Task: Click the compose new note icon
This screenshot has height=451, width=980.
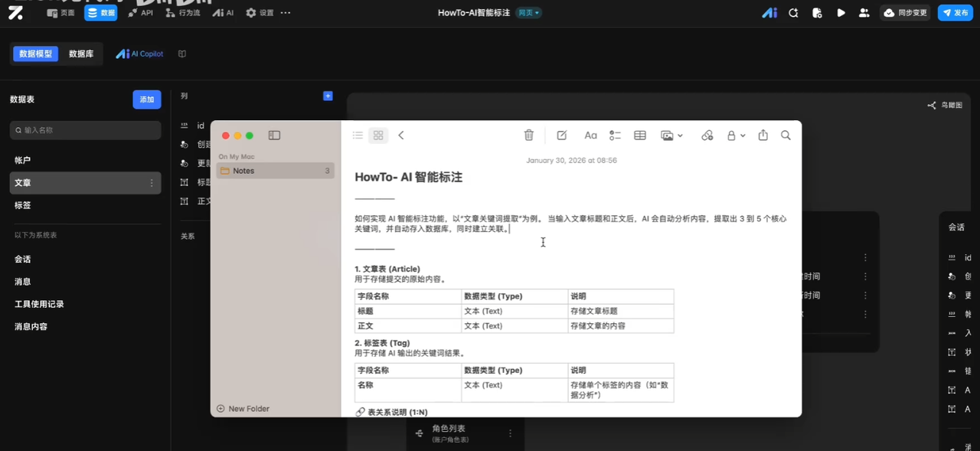Action: tap(561, 136)
